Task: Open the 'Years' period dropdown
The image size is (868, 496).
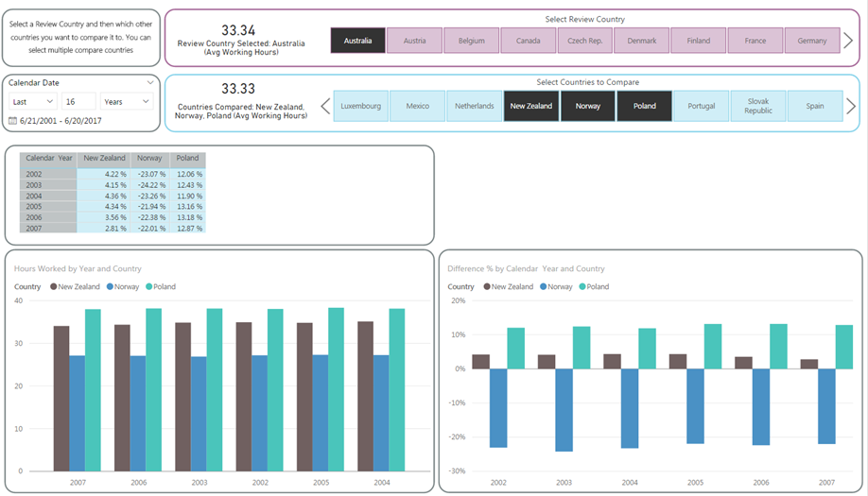Action: (126, 102)
